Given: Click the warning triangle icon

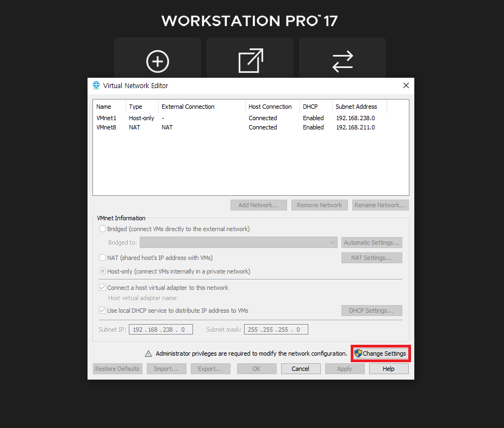Looking at the screenshot, I should (x=148, y=353).
